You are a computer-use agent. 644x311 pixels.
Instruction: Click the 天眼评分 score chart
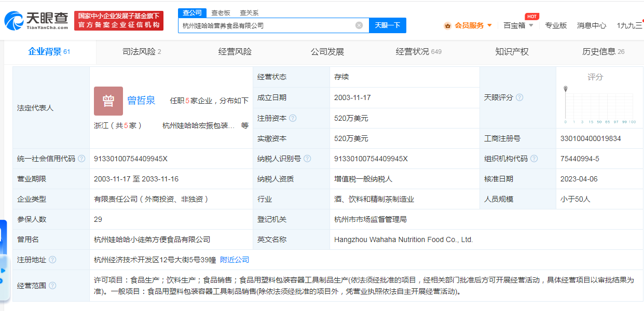pos(595,105)
